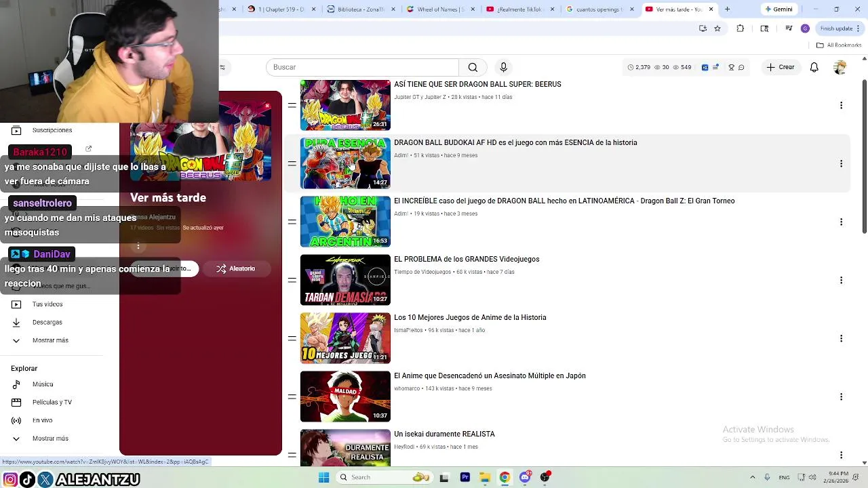Open Chrome extensions puzzle icon
Image resolution: width=868 pixels, height=488 pixels.
(x=740, y=28)
